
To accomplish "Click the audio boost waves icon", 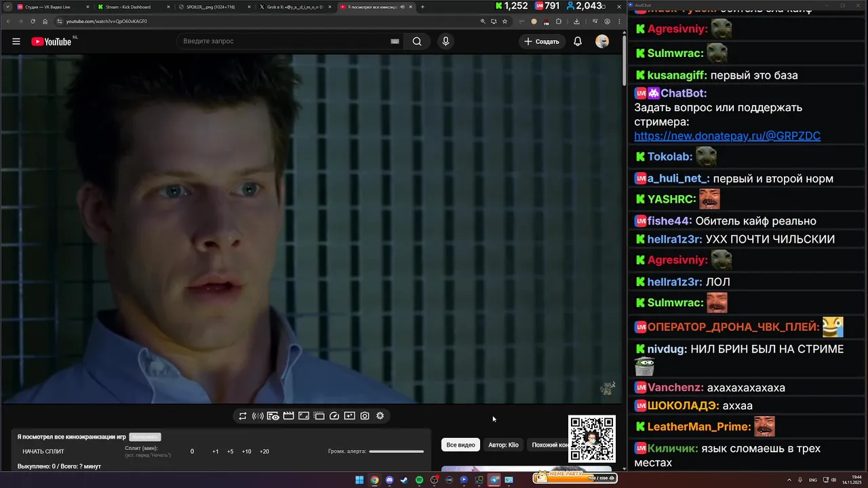I will (258, 415).
